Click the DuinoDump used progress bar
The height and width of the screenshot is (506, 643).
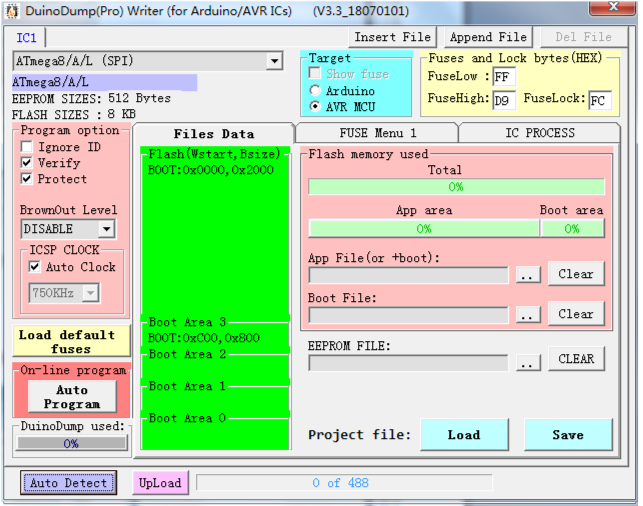(71, 443)
